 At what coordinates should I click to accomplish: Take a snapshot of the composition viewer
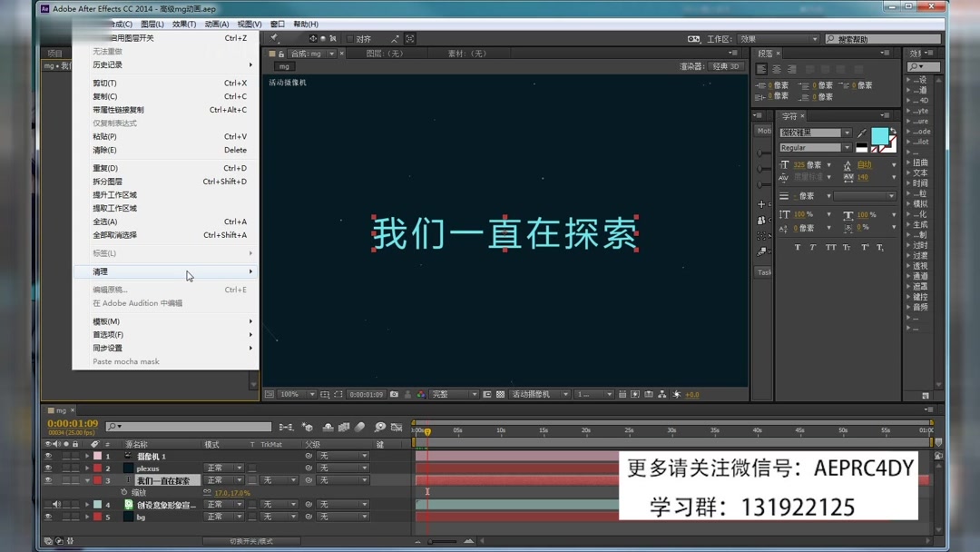[392, 394]
